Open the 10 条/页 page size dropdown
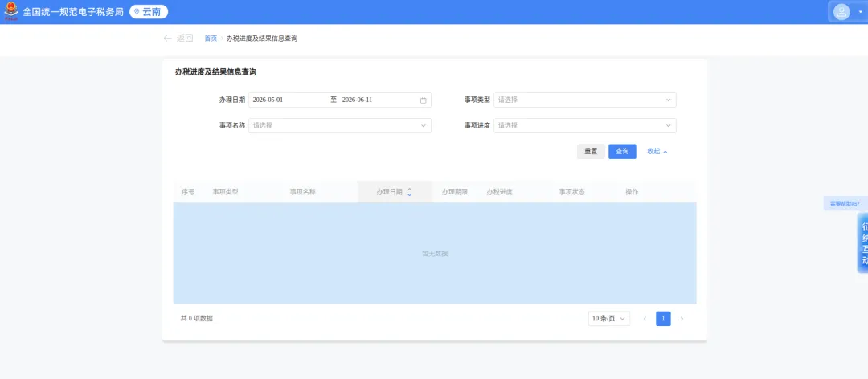This screenshot has width=868, height=379. pyautogui.click(x=609, y=319)
